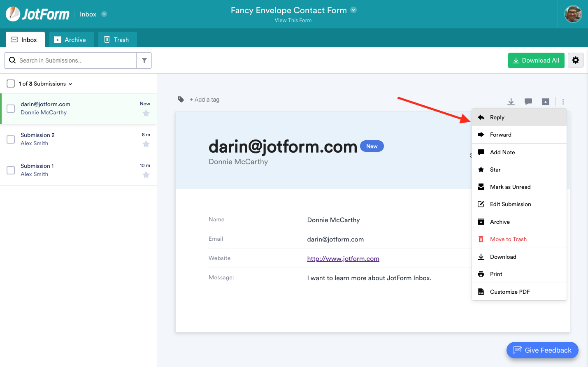The image size is (588, 367).
Task: Check the darin@jotform.com submission checkbox
Action: click(11, 109)
